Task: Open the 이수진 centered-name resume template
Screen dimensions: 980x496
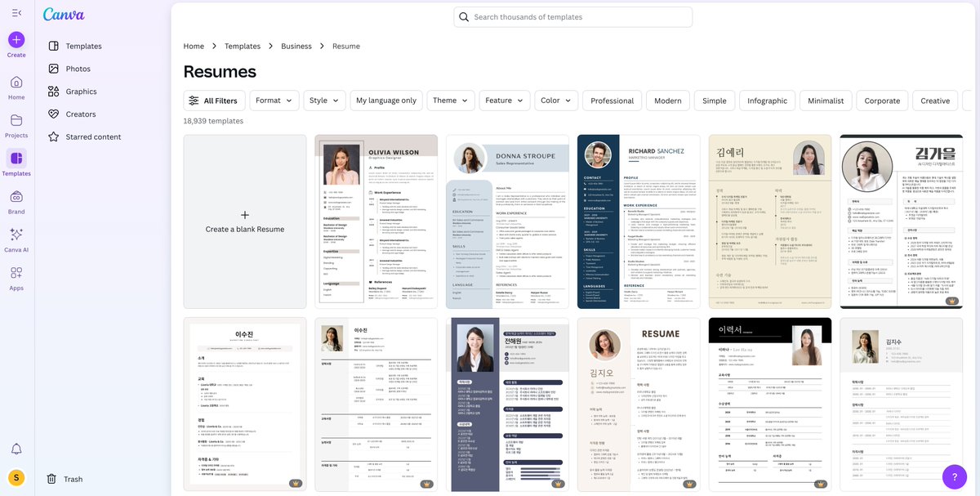Action: click(245, 404)
